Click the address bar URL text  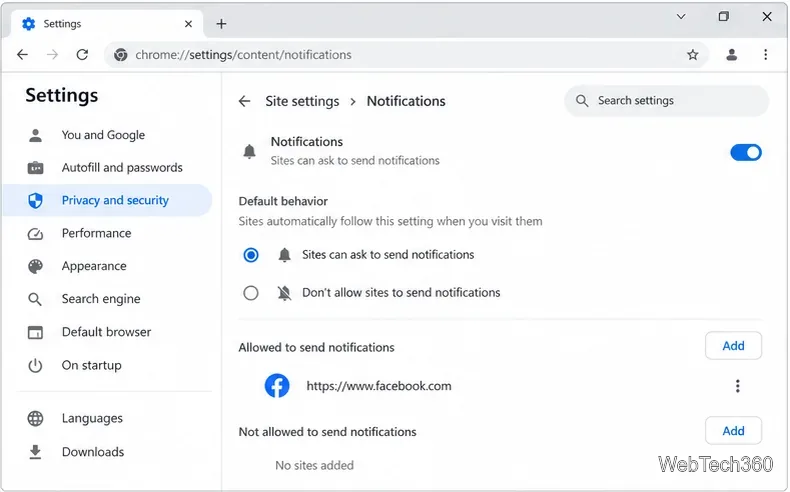point(243,54)
